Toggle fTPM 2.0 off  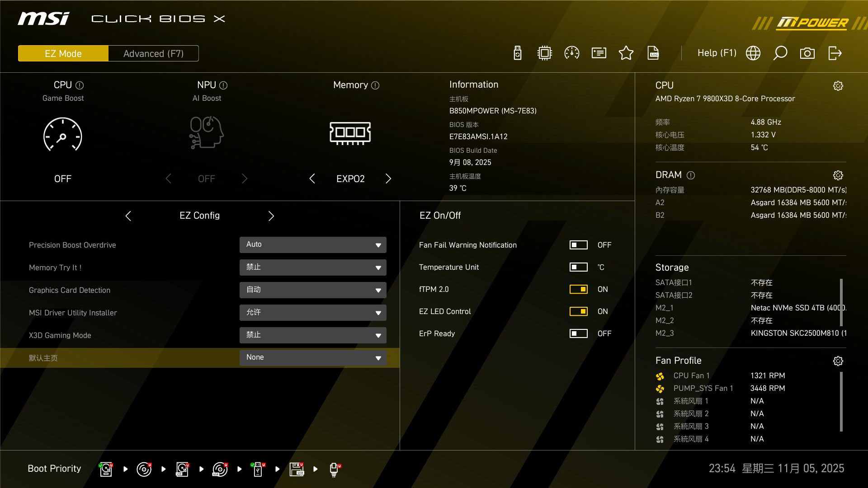coord(578,289)
